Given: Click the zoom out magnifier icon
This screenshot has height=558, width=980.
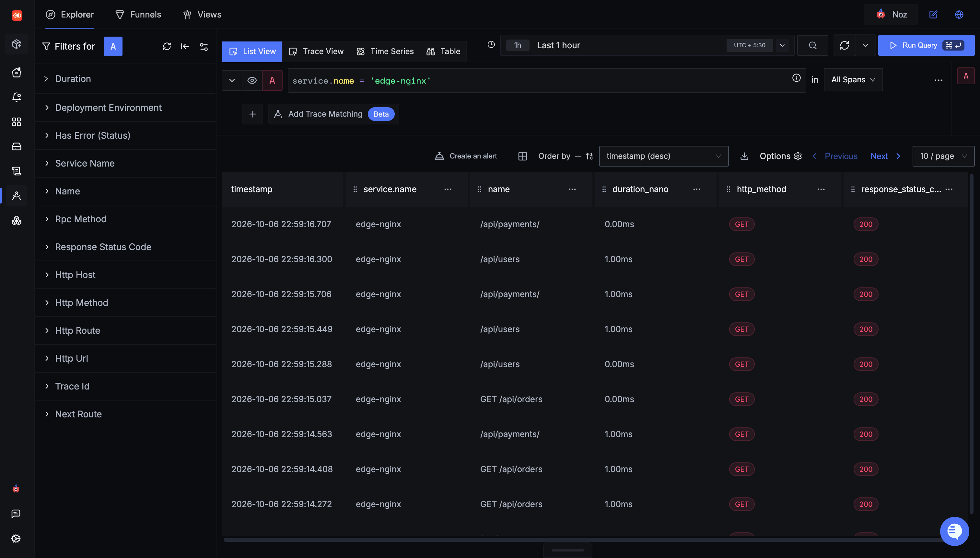Looking at the screenshot, I should (812, 45).
